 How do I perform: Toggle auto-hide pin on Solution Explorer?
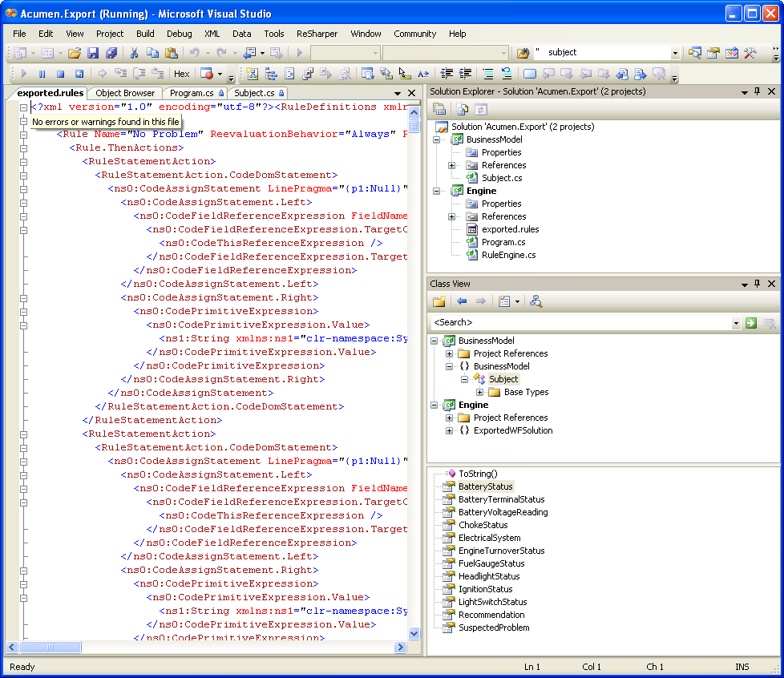tap(757, 91)
